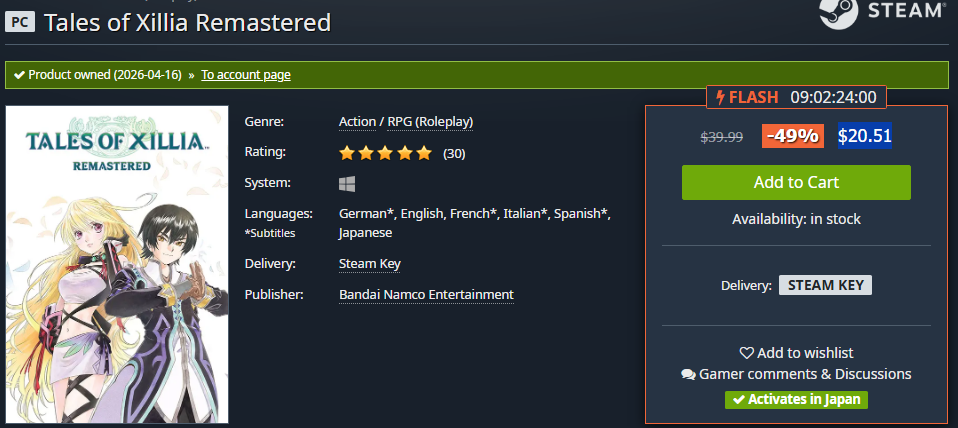Click the FLASH lightning bolt icon
The width and height of the screenshot is (958, 428).
[x=721, y=97]
